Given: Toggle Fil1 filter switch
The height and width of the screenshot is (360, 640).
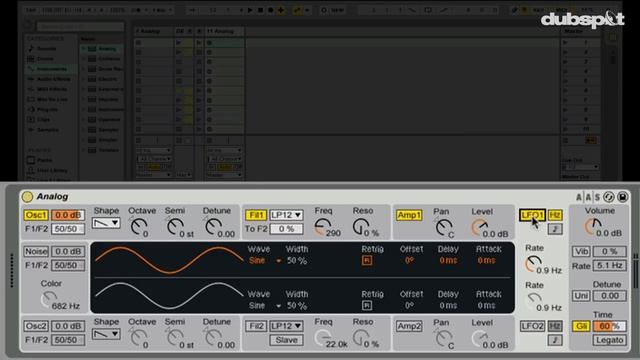Looking at the screenshot, I should 256,215.
